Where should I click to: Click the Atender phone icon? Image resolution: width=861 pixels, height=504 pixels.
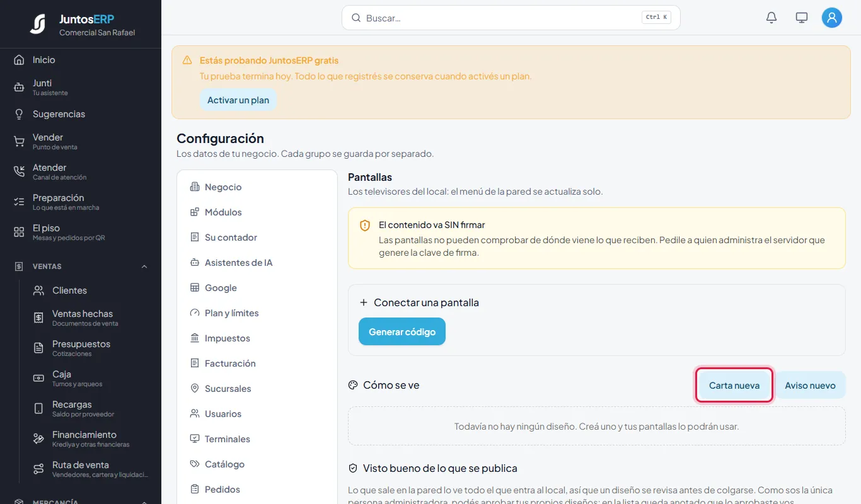(x=19, y=172)
